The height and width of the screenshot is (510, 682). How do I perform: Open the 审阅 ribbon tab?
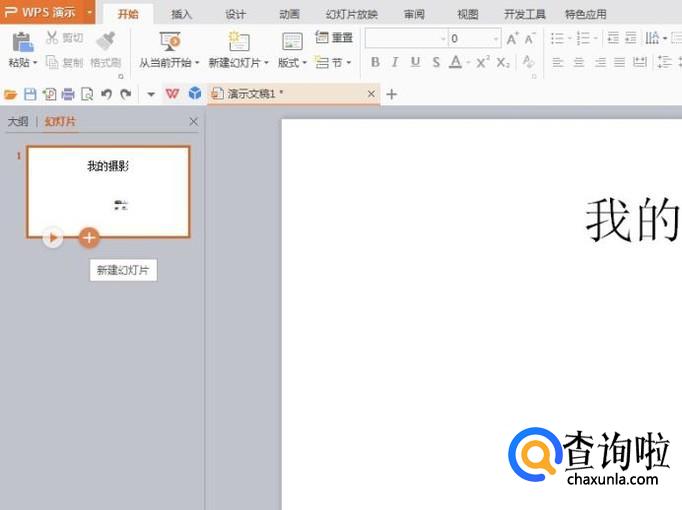tap(414, 14)
